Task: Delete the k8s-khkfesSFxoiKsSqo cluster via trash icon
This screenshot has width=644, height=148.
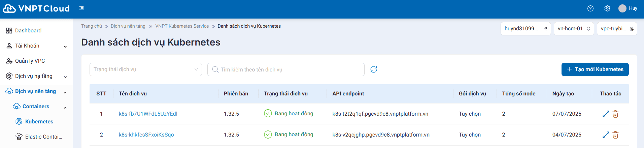Action: click(615, 135)
